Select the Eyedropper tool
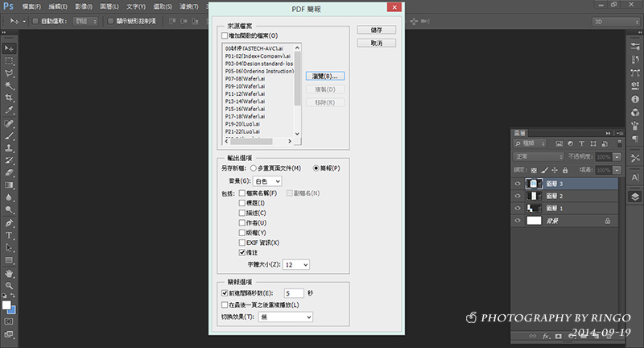Viewport: 644px width, 348px height. [x=9, y=110]
